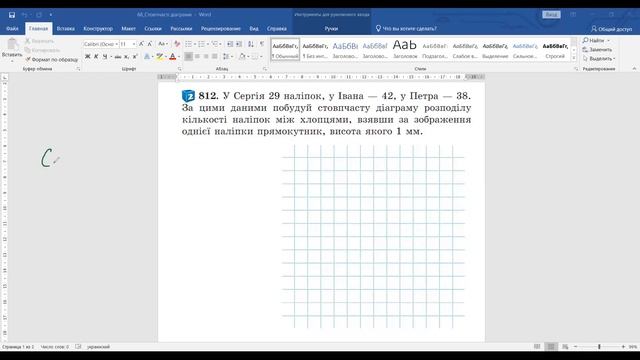Increase font size with the large A icon
Screen dimensions: 640x360
pos(141,44)
